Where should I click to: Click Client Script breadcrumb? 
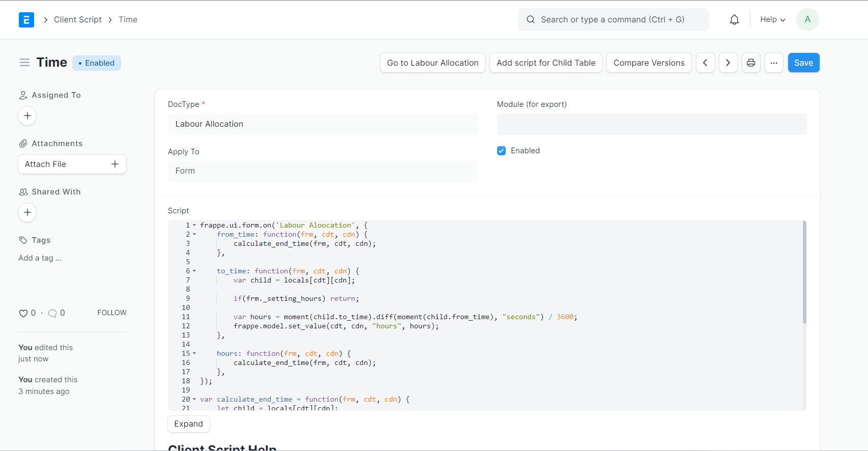tap(78, 19)
